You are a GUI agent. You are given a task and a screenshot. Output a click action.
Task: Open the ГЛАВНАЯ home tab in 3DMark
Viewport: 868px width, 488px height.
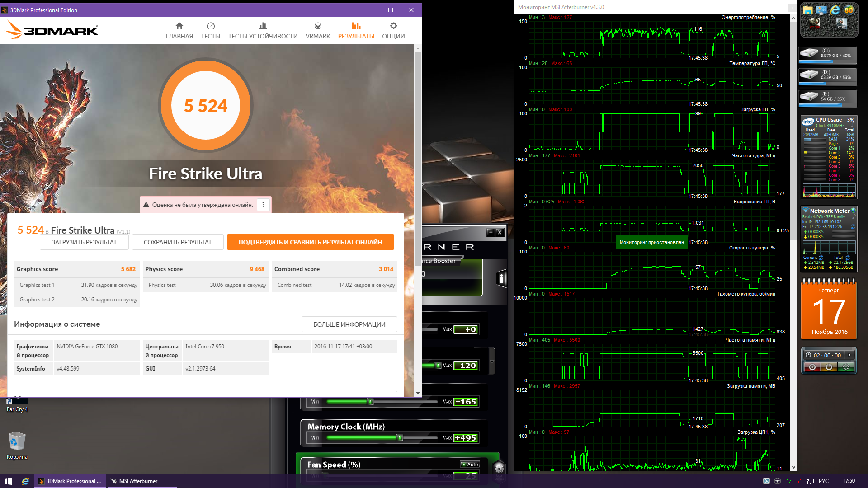pyautogui.click(x=179, y=31)
